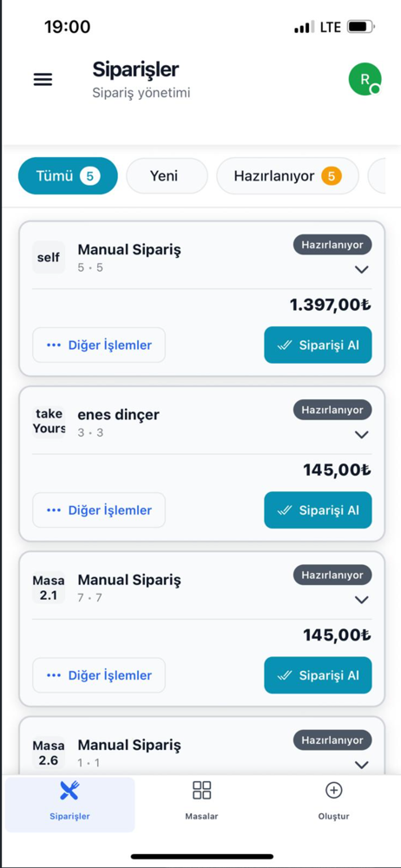Expand the first Manual Sipariş order chevron
This screenshot has width=401, height=868.
(362, 270)
